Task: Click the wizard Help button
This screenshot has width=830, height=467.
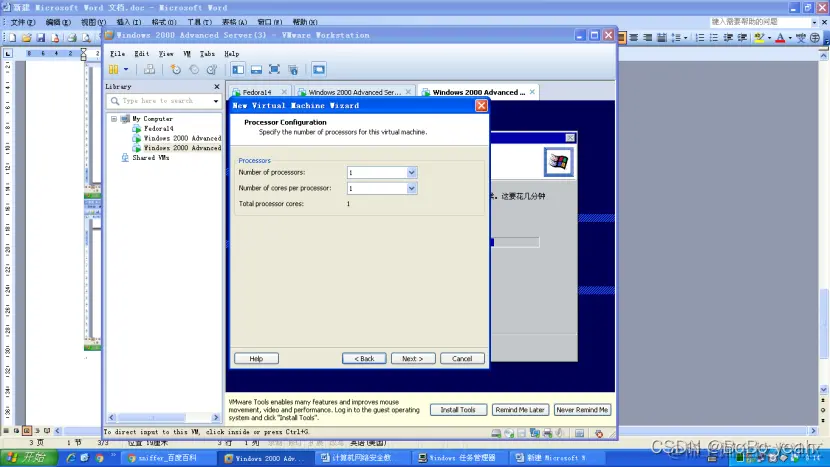Action: click(x=256, y=358)
